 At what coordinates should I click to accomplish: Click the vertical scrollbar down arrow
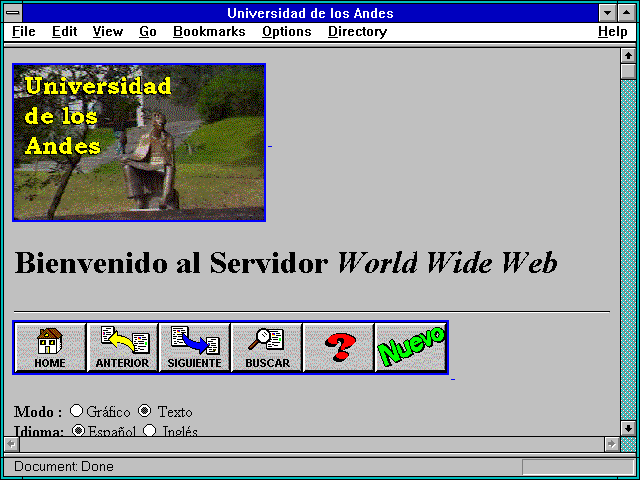click(x=628, y=428)
